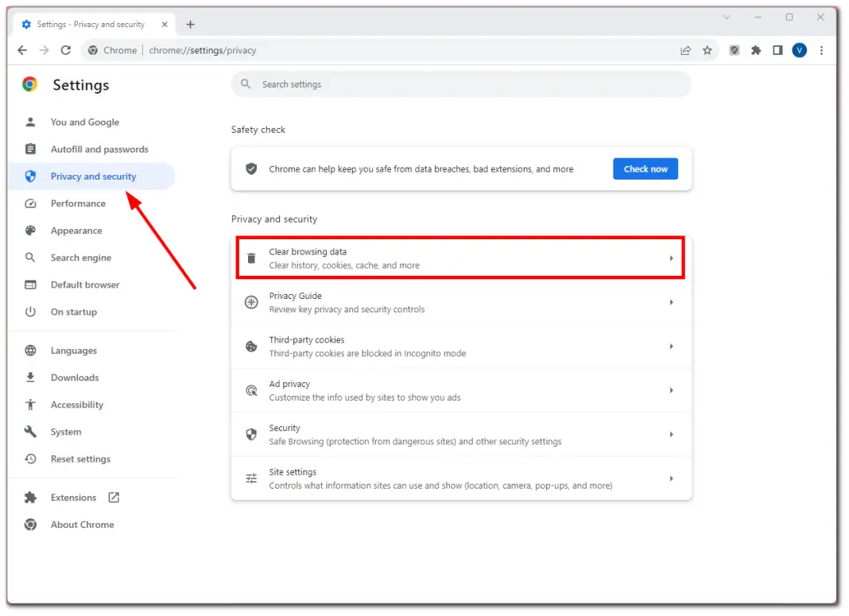Open Chrome's three-dot menu

coord(821,50)
